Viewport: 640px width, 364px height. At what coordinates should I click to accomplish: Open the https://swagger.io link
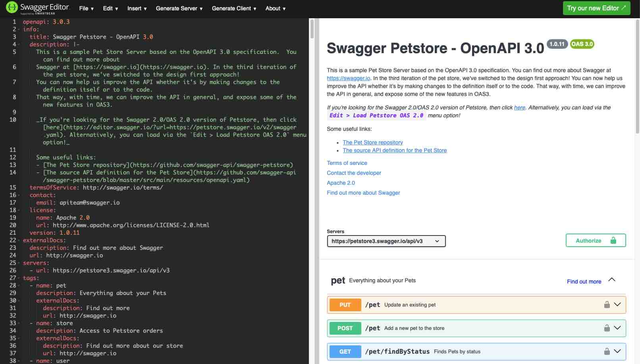(349, 78)
